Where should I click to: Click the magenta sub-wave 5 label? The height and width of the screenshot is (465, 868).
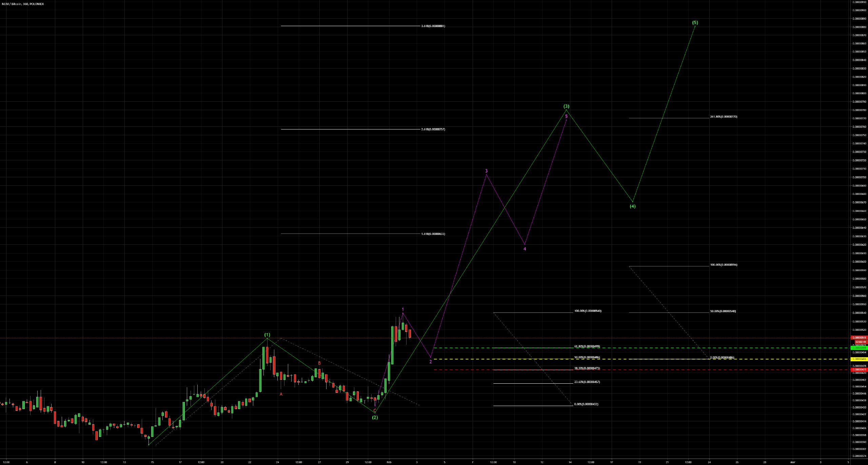point(566,116)
